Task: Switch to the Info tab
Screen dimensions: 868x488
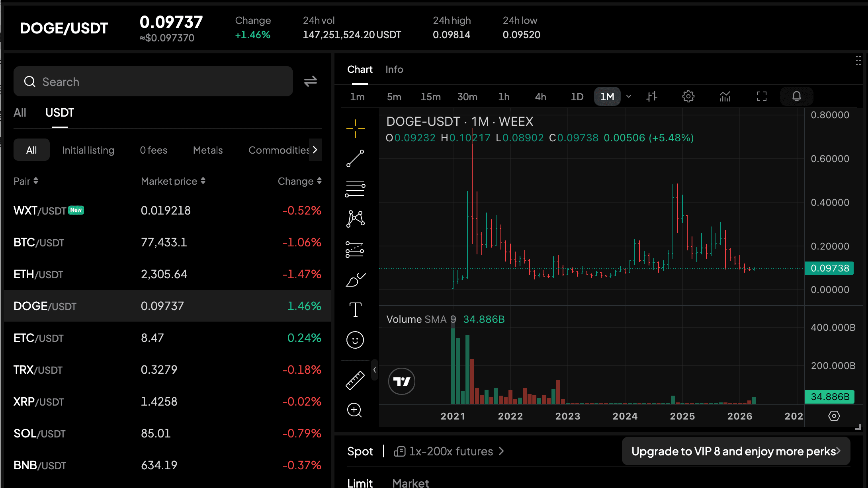Action: tap(394, 70)
